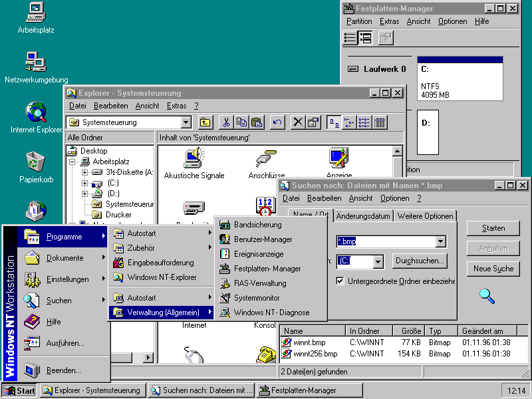The height and width of the screenshot is (399, 532).
Task: Select the Cut icon in Explorer toolbar
Action: point(228,122)
